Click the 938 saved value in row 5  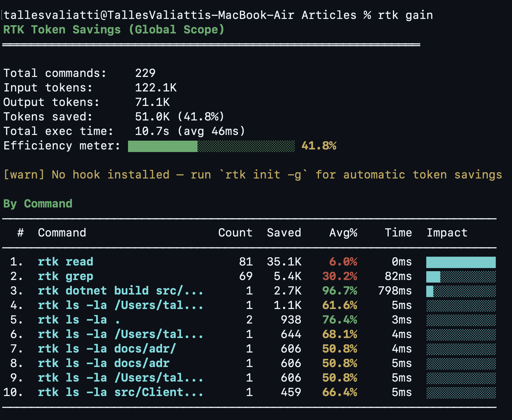tap(291, 320)
